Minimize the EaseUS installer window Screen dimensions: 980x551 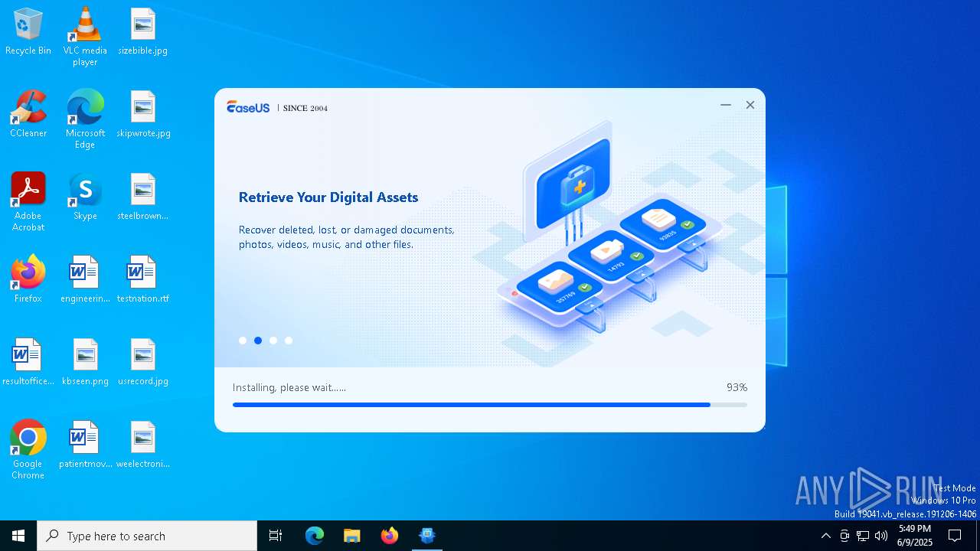[726, 105]
